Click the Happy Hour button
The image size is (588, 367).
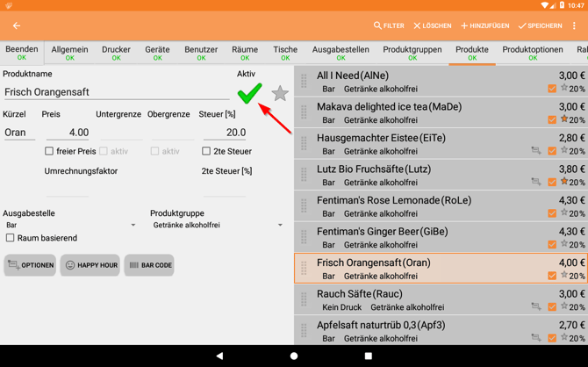(x=90, y=265)
